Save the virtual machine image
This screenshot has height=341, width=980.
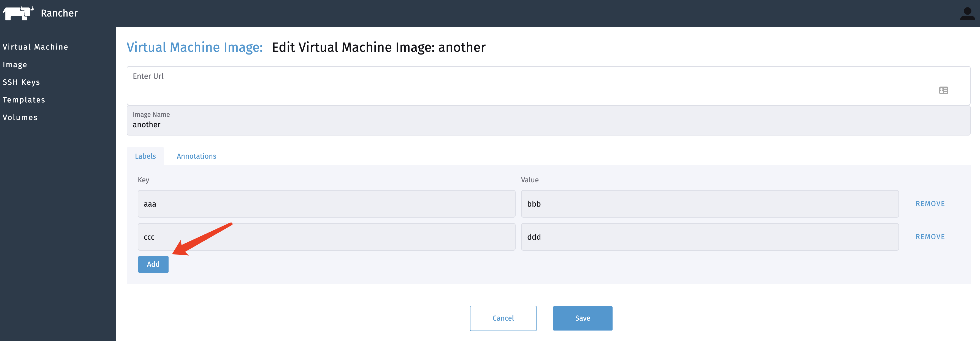pos(583,318)
